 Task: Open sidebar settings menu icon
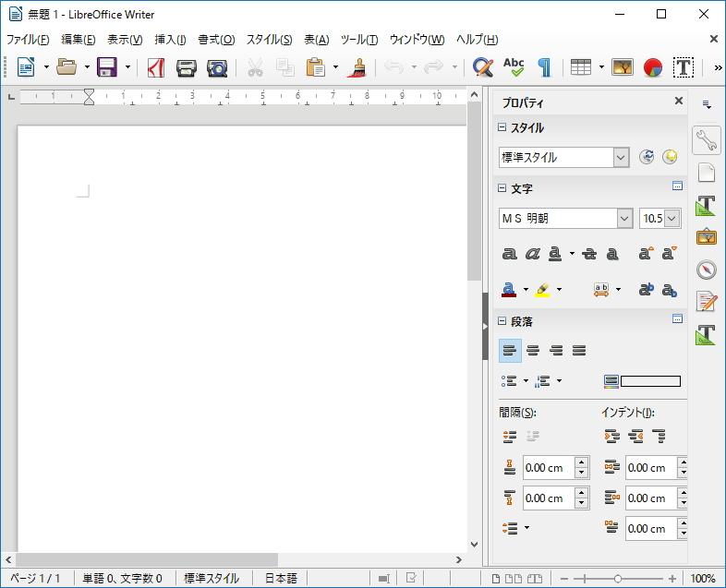[707, 104]
